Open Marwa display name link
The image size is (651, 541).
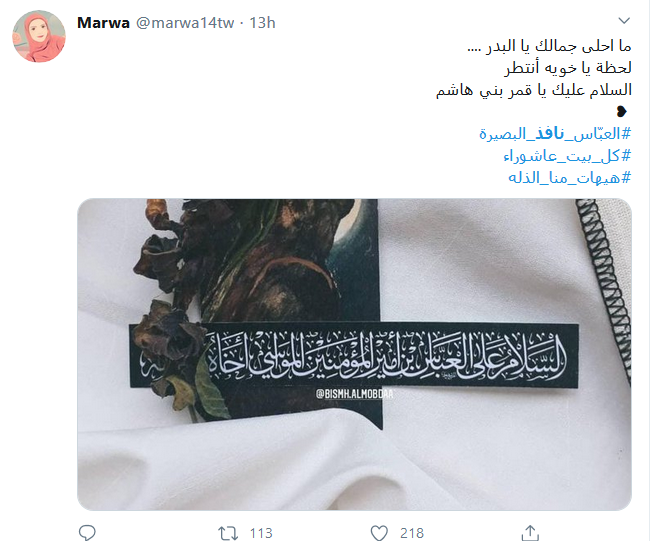[x=103, y=23]
